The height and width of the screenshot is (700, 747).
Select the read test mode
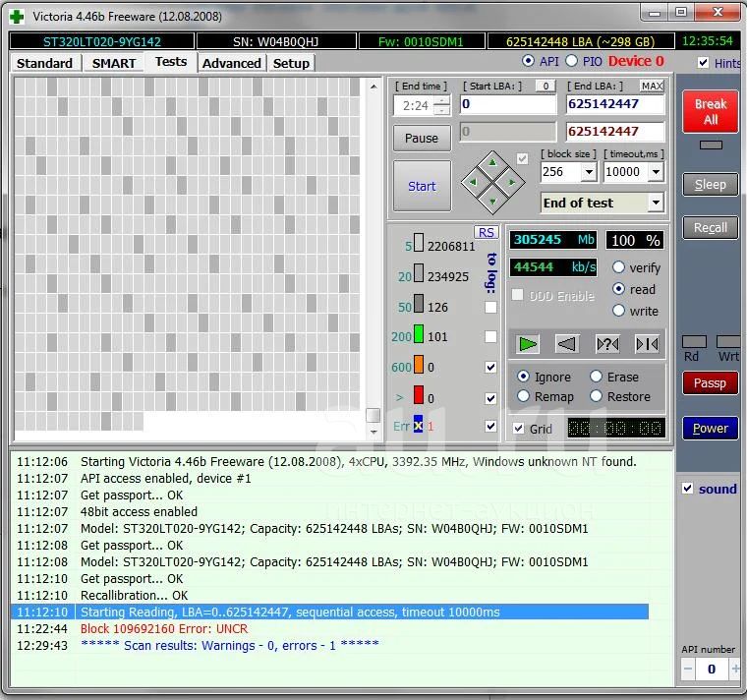pos(618,289)
